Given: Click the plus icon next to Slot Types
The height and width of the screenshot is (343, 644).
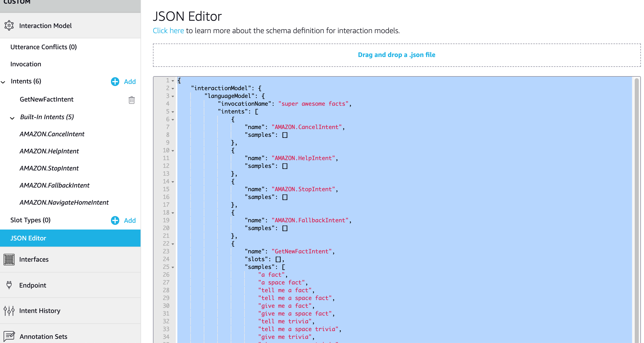Looking at the screenshot, I should [115, 220].
